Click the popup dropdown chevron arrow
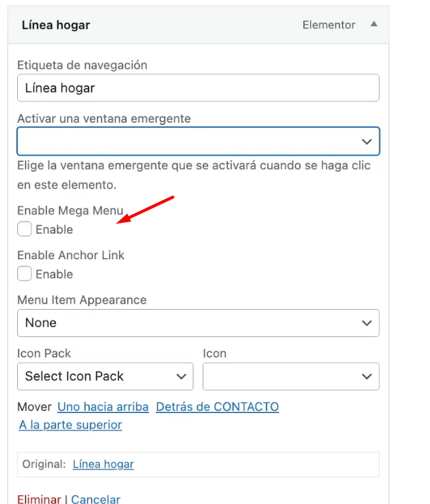Image resolution: width=430 pixels, height=504 pixels. (x=366, y=141)
